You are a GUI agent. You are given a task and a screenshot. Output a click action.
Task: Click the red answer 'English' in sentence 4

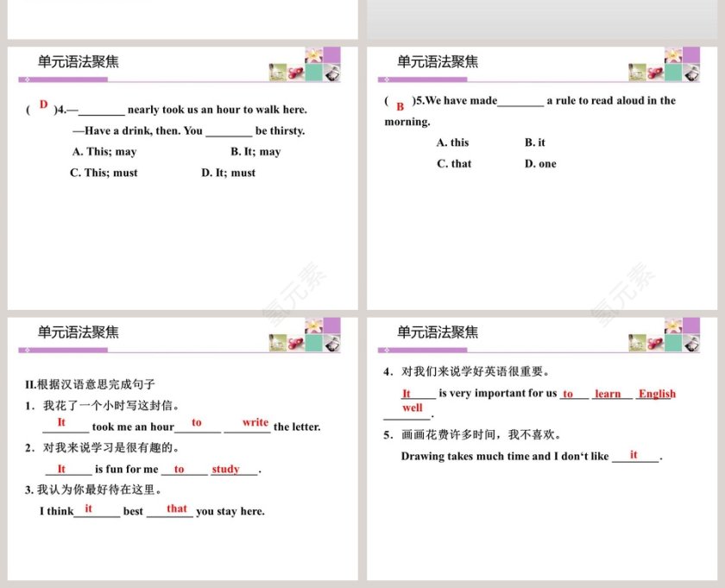(x=657, y=394)
